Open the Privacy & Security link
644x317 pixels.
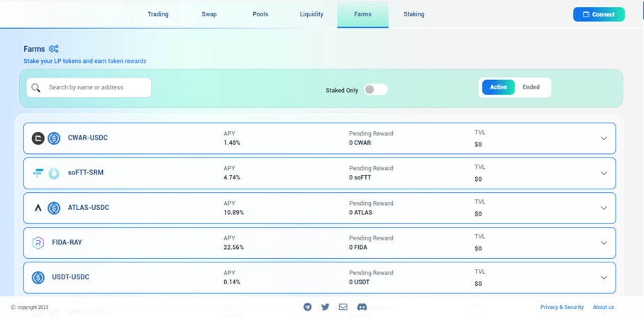562,307
